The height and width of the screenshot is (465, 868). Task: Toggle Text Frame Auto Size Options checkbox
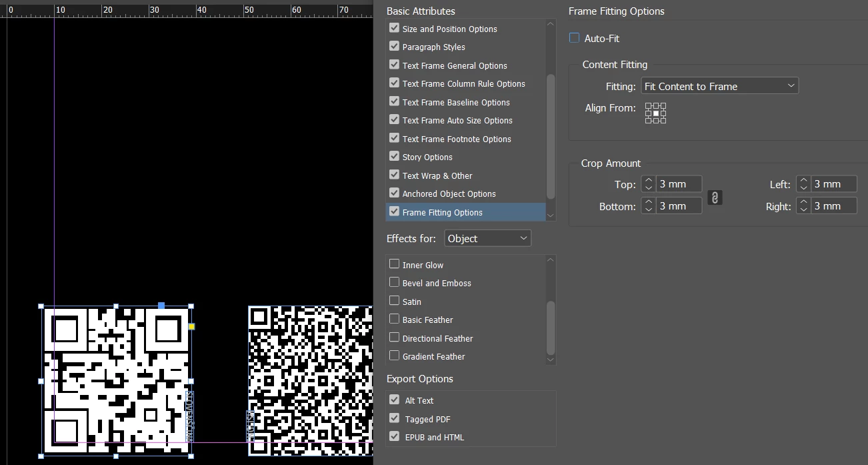tap(395, 120)
